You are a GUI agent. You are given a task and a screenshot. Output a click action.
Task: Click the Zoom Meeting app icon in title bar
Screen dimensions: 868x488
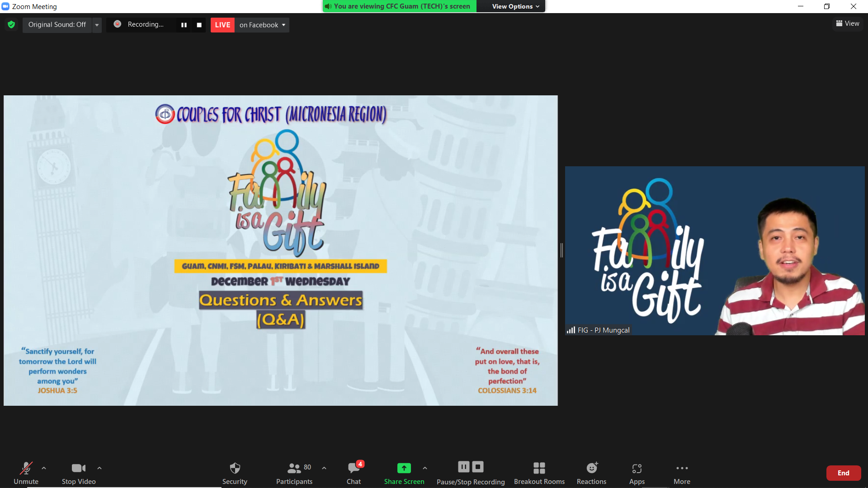(5, 6)
